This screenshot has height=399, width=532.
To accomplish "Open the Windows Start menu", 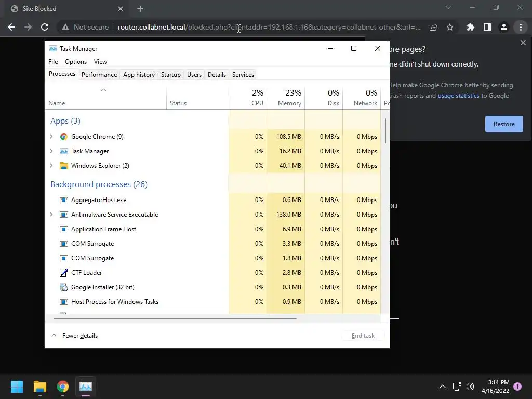I will pos(17,387).
